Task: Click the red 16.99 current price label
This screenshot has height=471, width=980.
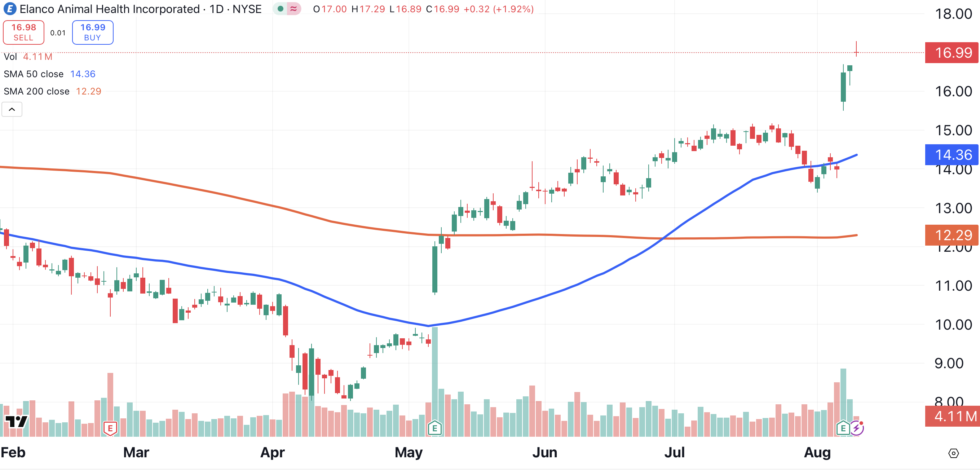Action: [952, 53]
